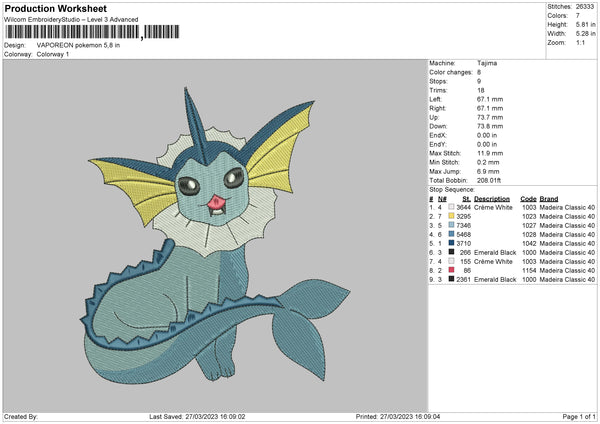Click the 'Description' column header
This screenshot has width=600, height=424.
pos(492,199)
